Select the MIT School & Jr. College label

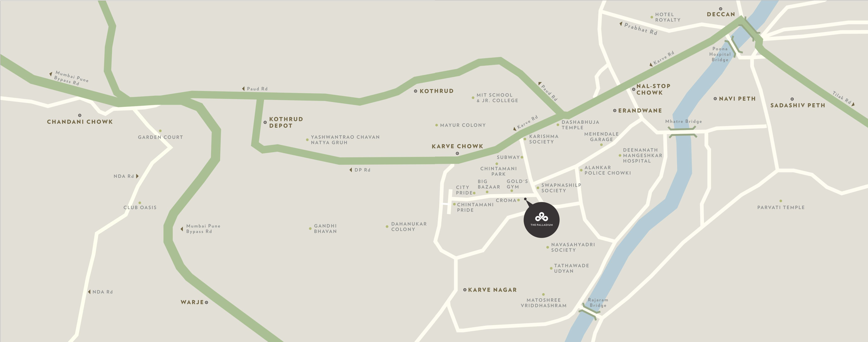click(497, 98)
